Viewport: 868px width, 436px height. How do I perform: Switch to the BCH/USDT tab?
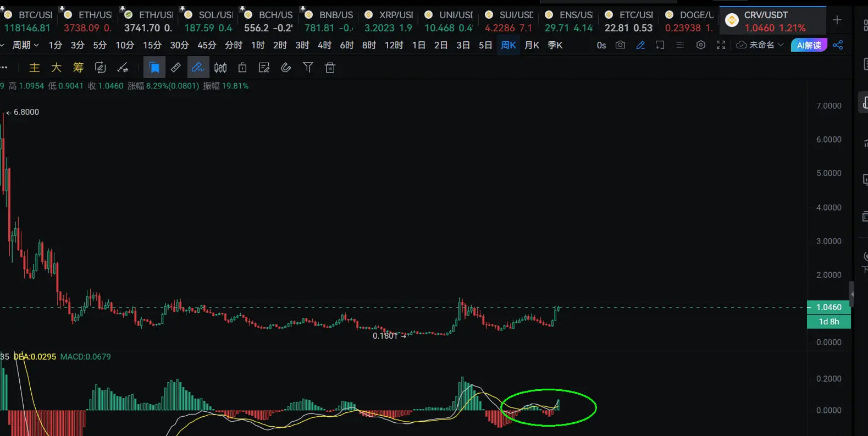[x=268, y=21]
